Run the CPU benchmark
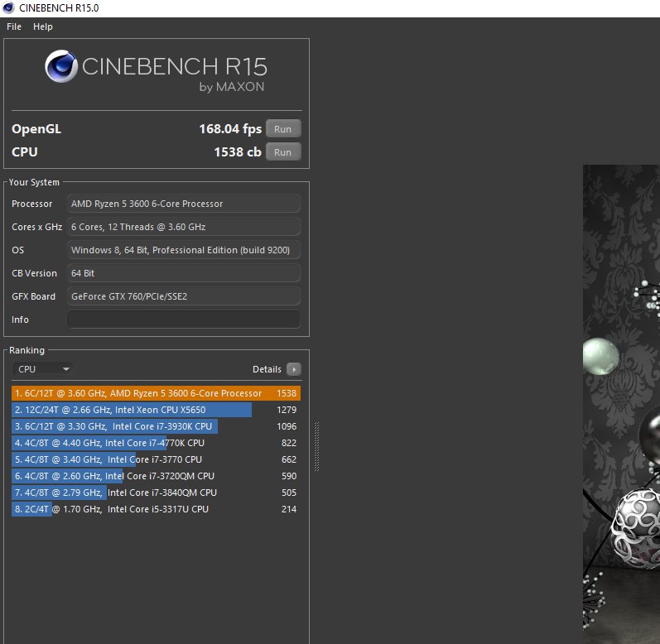This screenshot has width=660, height=644. [283, 151]
